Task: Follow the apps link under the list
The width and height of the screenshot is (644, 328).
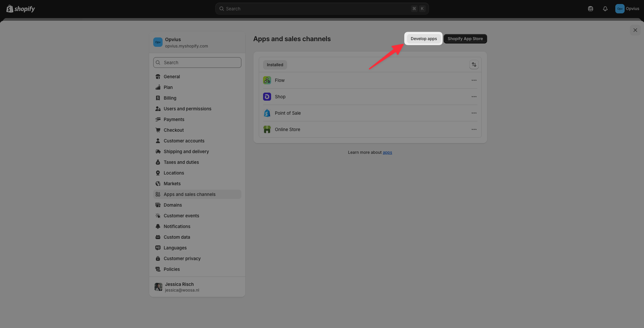Action: 387,152
